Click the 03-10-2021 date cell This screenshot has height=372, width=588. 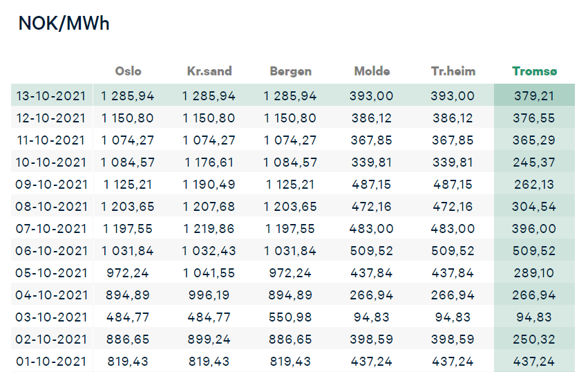tap(51, 317)
